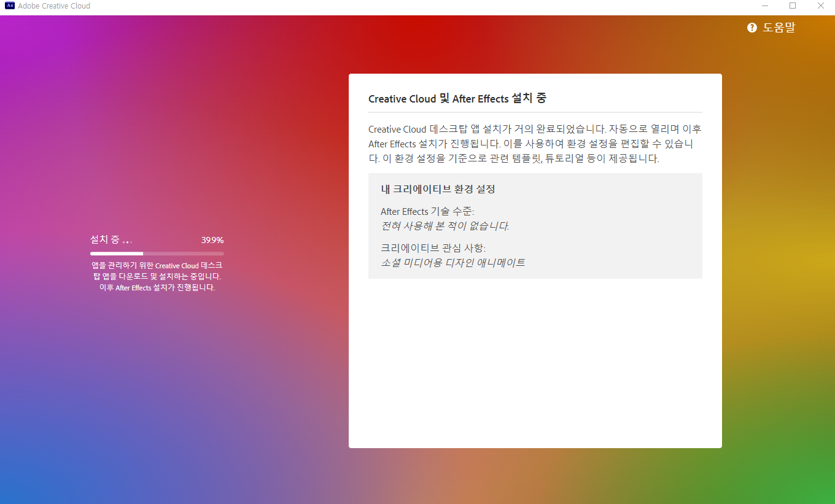Click the 소셜 미디어용 디자인 애니메이트 value
Viewport: 835px width, 504px height.
click(x=453, y=263)
